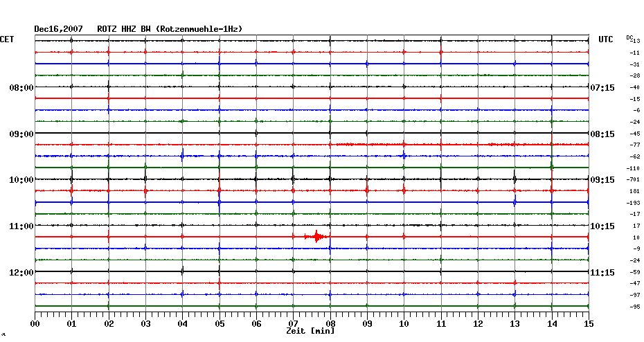Click the 15 minute axis tick label
This screenshot has height=342, width=644.
[589, 324]
